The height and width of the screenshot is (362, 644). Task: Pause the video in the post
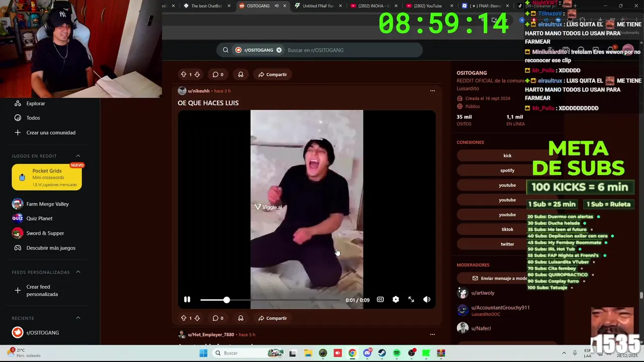[187, 300]
